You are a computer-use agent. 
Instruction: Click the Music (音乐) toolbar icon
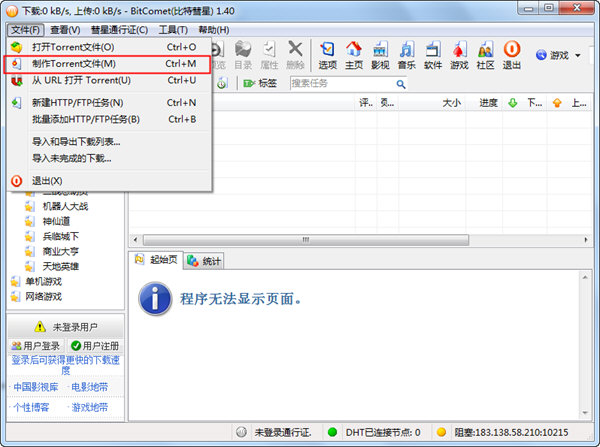coord(406,54)
